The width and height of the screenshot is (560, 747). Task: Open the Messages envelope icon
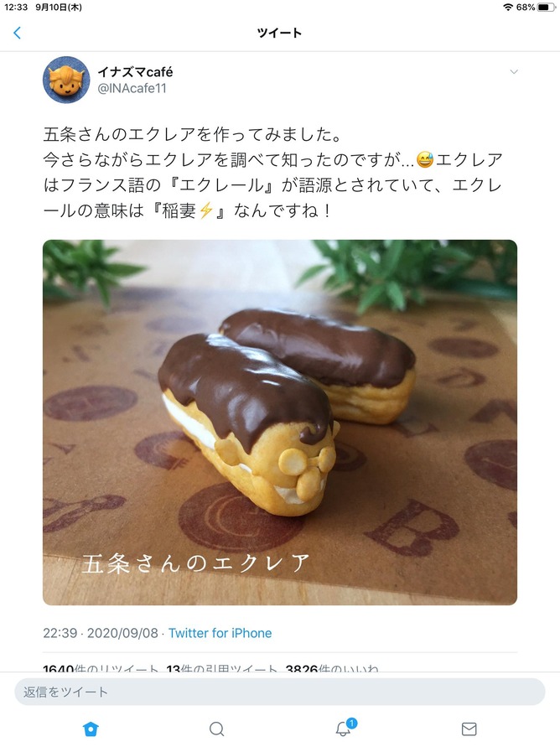(x=469, y=729)
